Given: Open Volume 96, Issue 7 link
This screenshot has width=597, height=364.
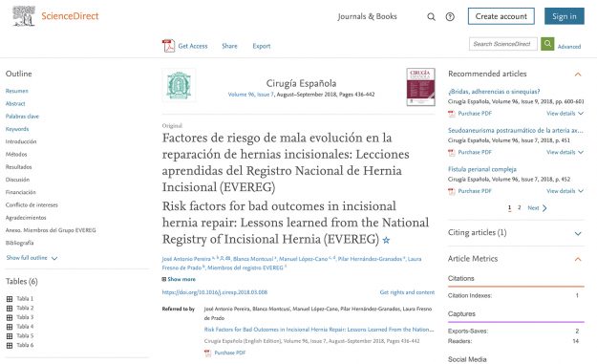Looking at the screenshot, I should (x=251, y=95).
